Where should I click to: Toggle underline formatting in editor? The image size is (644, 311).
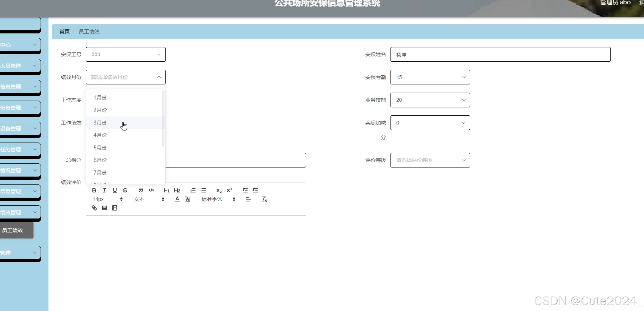point(115,190)
